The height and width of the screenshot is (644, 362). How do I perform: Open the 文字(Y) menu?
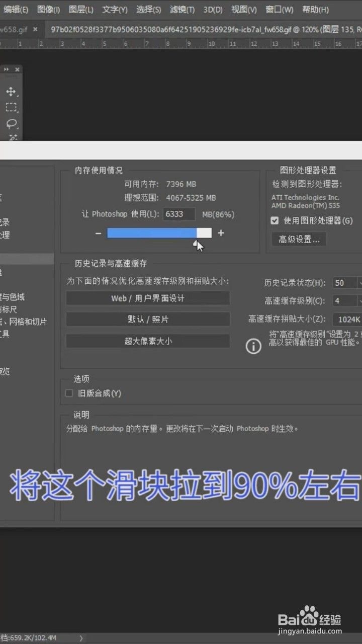point(115,10)
